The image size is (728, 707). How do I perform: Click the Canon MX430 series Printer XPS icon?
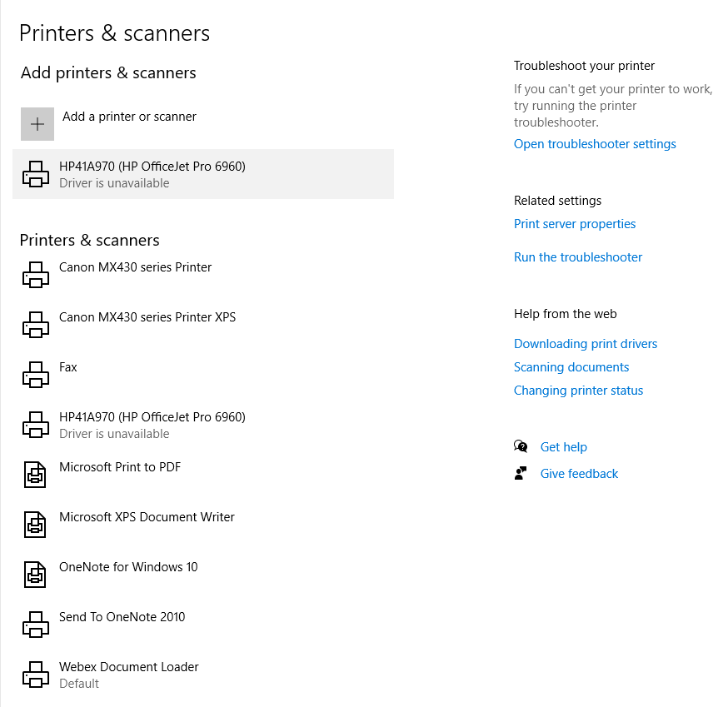pos(35,325)
